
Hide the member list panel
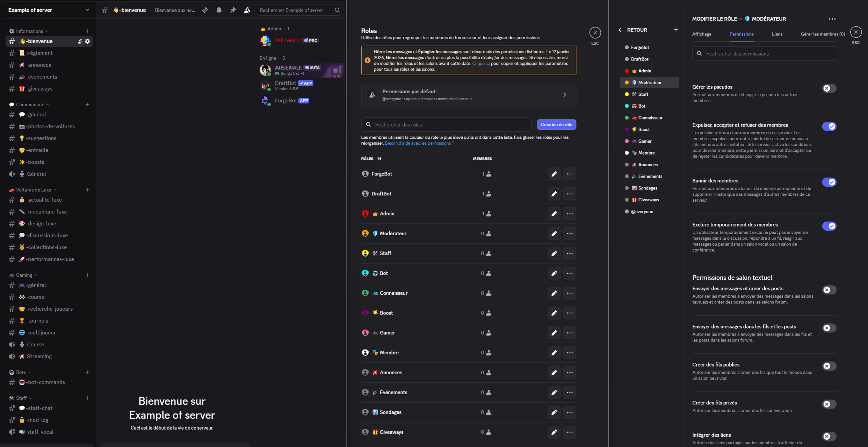247,10
